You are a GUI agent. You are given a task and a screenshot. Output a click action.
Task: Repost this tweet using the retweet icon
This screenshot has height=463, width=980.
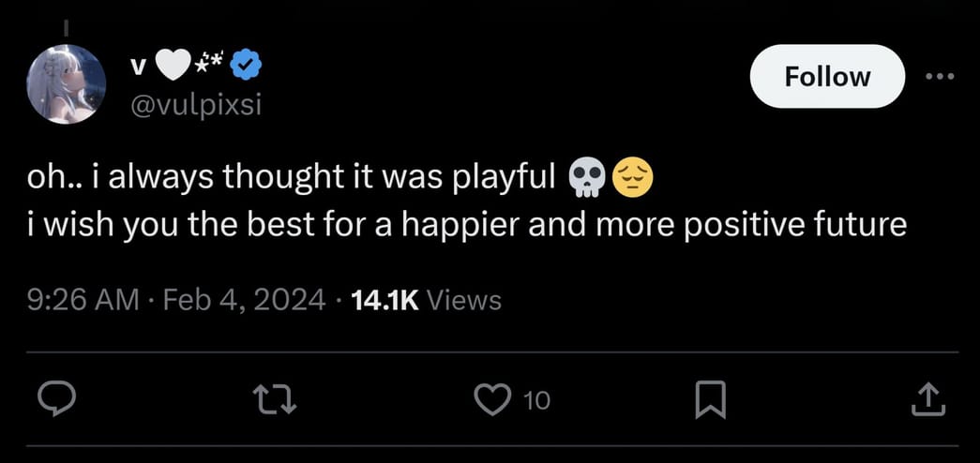point(276,400)
